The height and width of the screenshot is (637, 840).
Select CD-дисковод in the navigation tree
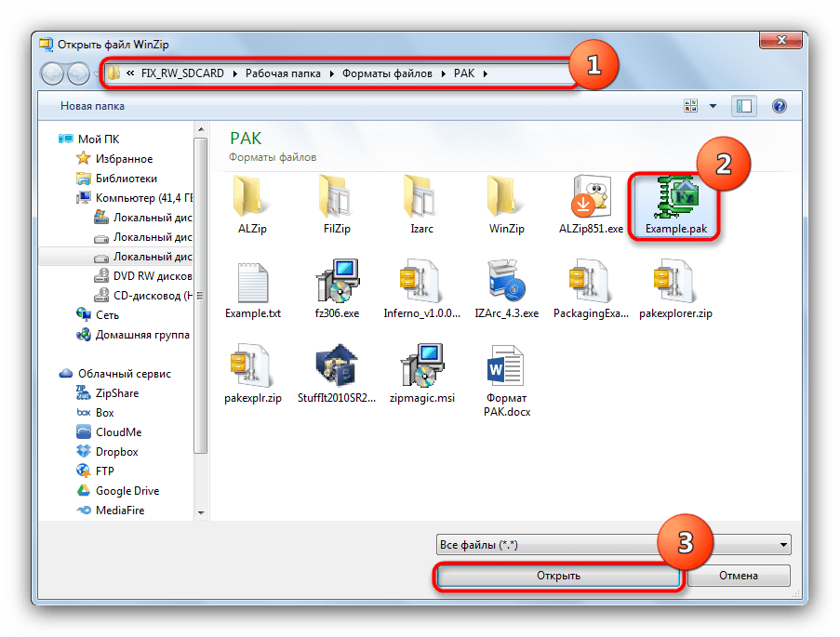pyautogui.click(x=143, y=296)
